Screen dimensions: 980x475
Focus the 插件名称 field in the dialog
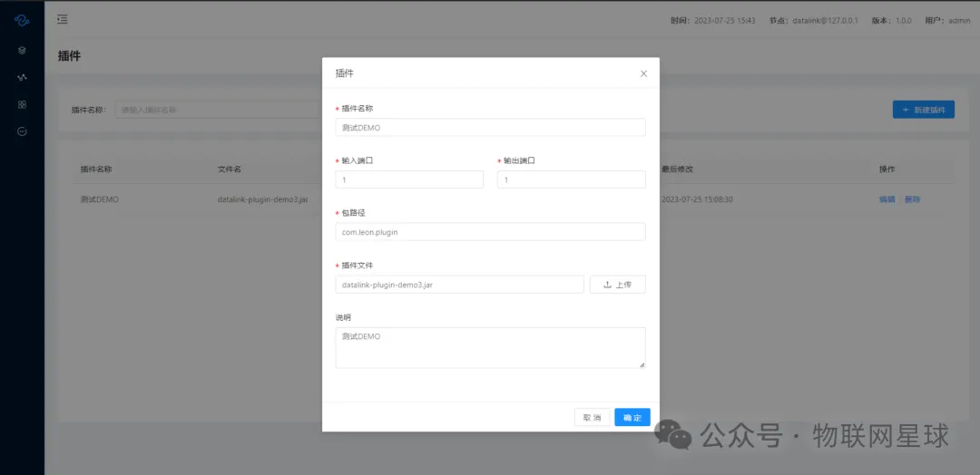click(x=490, y=128)
